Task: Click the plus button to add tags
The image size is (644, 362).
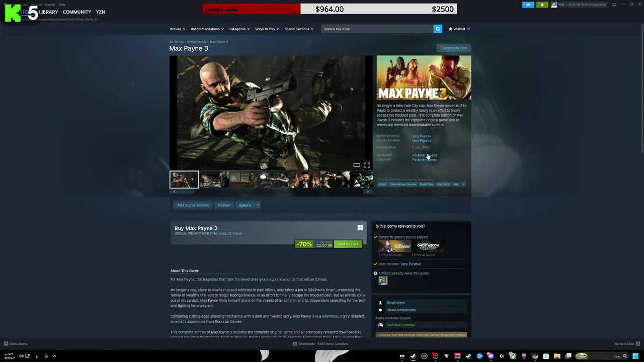Action: click(x=463, y=184)
